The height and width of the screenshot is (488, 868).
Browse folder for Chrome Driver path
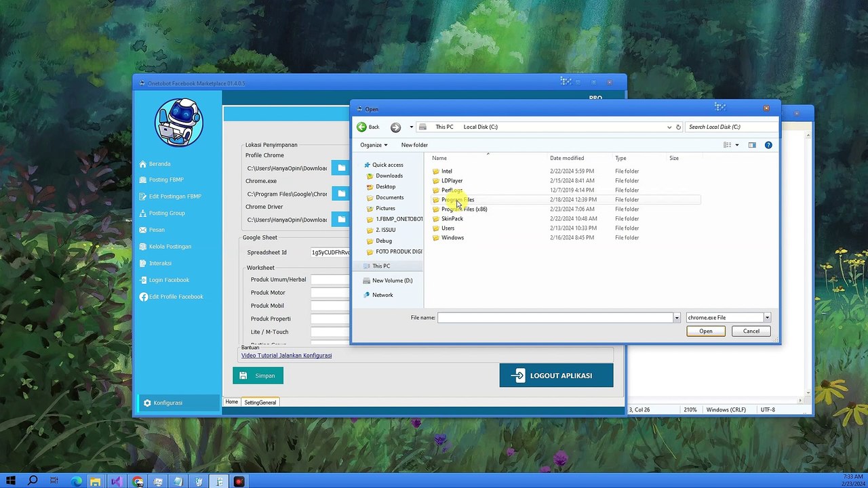(341, 220)
